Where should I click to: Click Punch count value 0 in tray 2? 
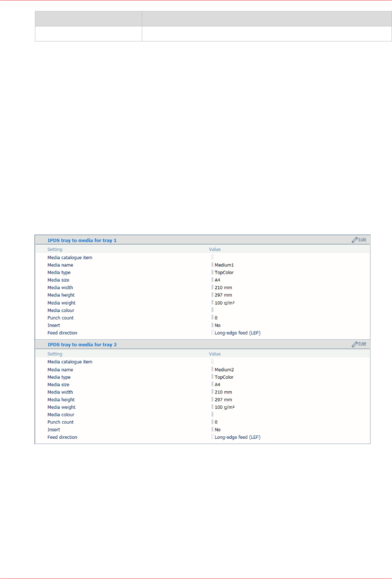pyautogui.click(x=216, y=422)
